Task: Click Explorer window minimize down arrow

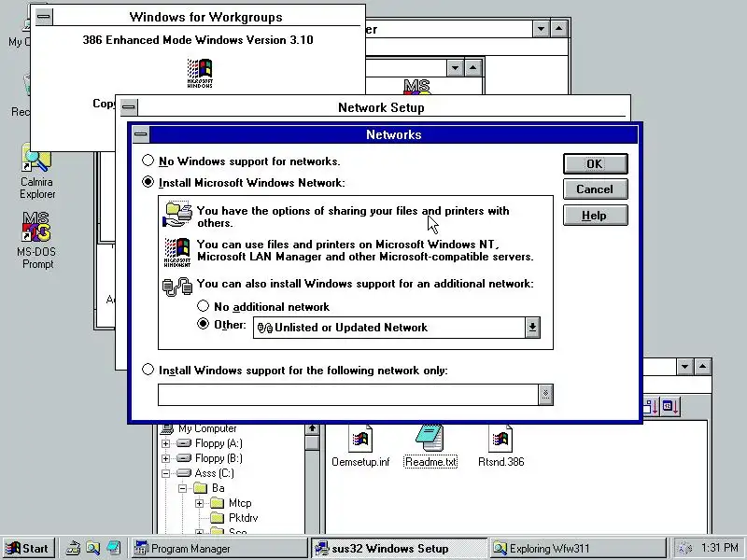Action: point(685,367)
